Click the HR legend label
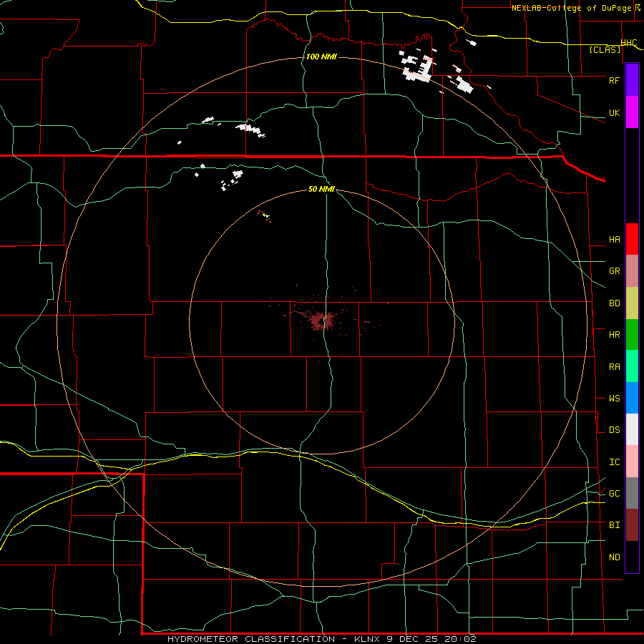The image size is (644, 644). coord(614,335)
